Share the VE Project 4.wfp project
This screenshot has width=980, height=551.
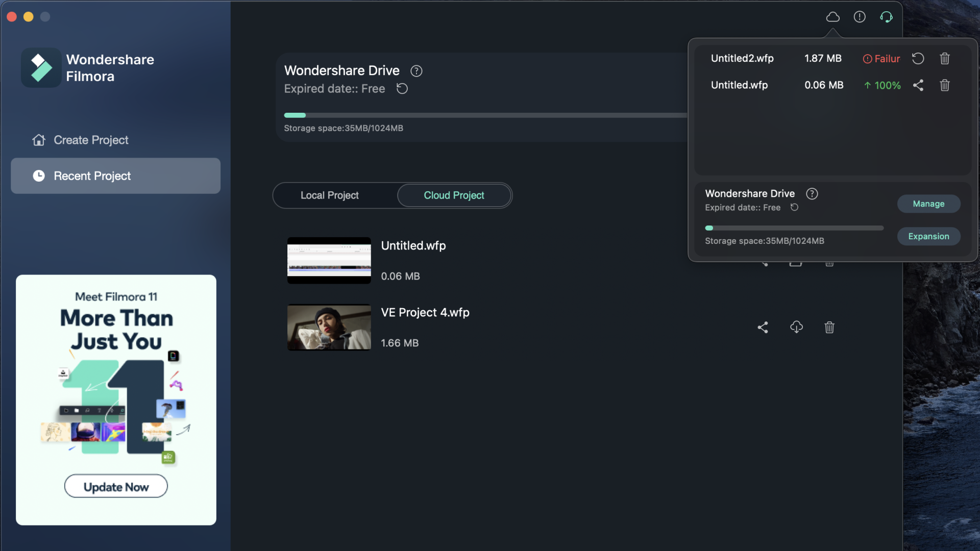[x=763, y=327]
